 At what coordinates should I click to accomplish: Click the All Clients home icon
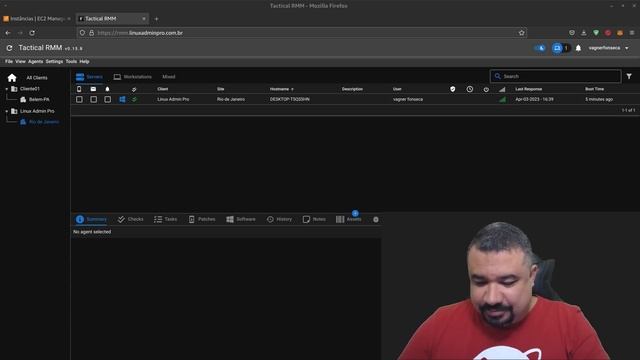[x=12, y=78]
